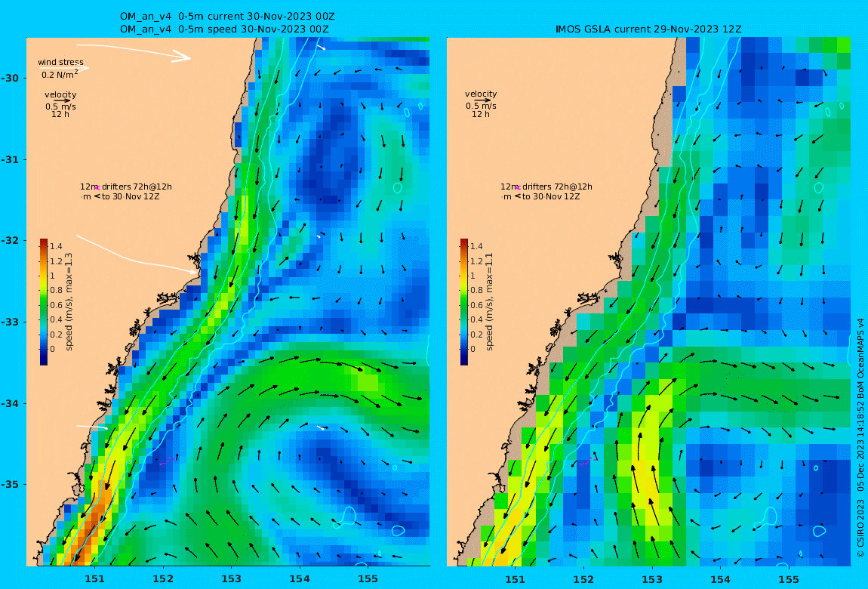Click the speed colorbar in the OM_an_v4 panel
868x589 pixels.
(44, 302)
